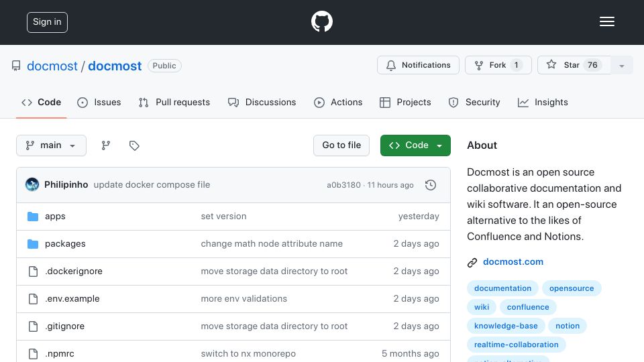Screen dimensions: 644x362
Task: Open the packages folder
Action: pyautogui.click(x=65, y=244)
